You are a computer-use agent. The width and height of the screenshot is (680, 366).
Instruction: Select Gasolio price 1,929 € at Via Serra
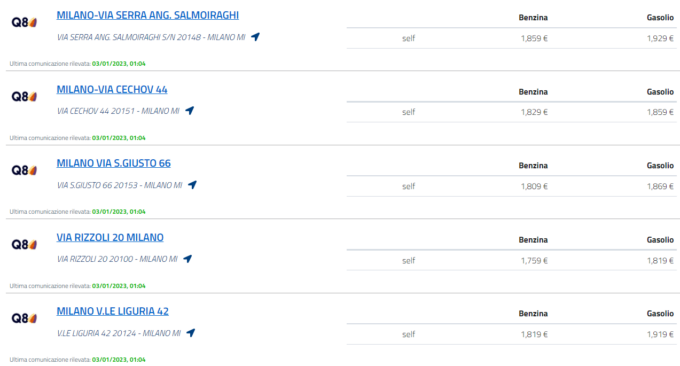click(660, 38)
